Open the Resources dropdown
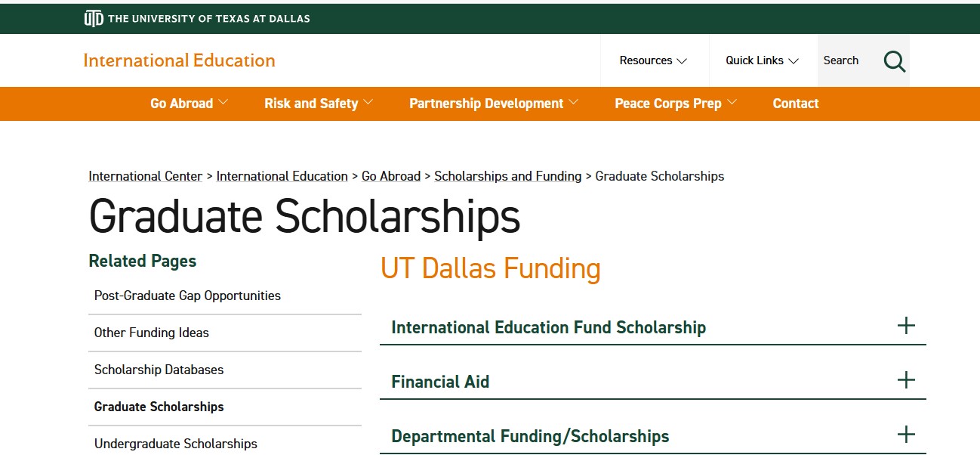The height and width of the screenshot is (455, 980). point(653,60)
